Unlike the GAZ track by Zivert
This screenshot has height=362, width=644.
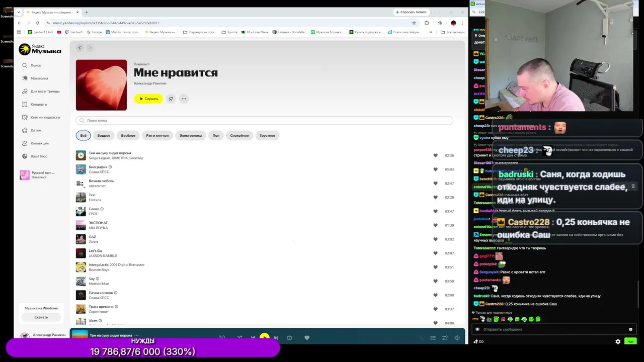[x=435, y=239]
